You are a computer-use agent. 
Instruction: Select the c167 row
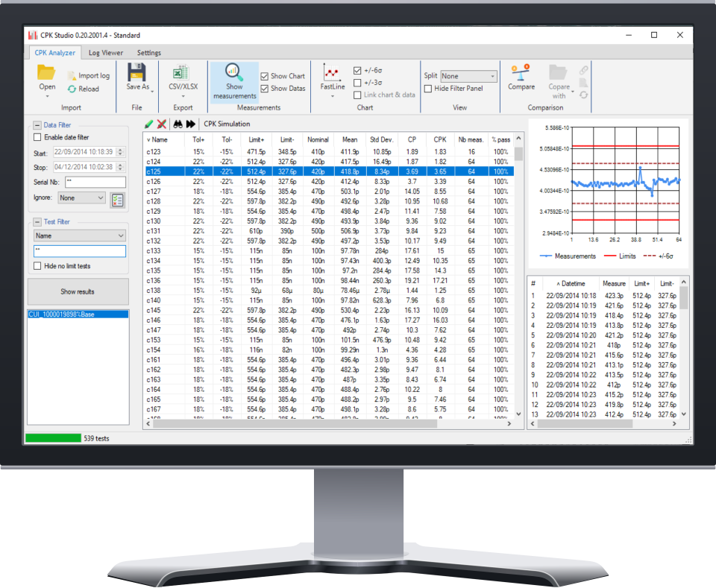[x=329, y=409]
